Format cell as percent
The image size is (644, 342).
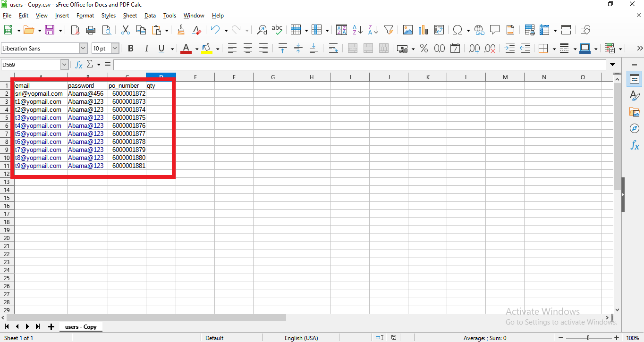tap(424, 48)
